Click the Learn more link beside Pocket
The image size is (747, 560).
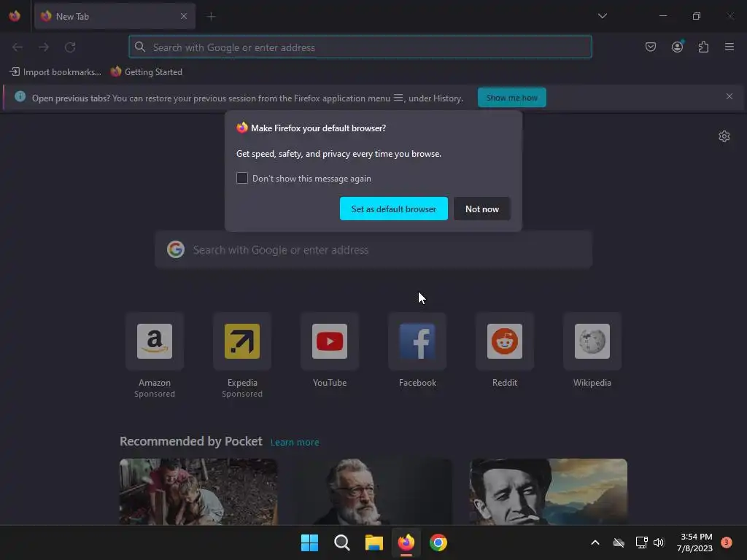(295, 443)
